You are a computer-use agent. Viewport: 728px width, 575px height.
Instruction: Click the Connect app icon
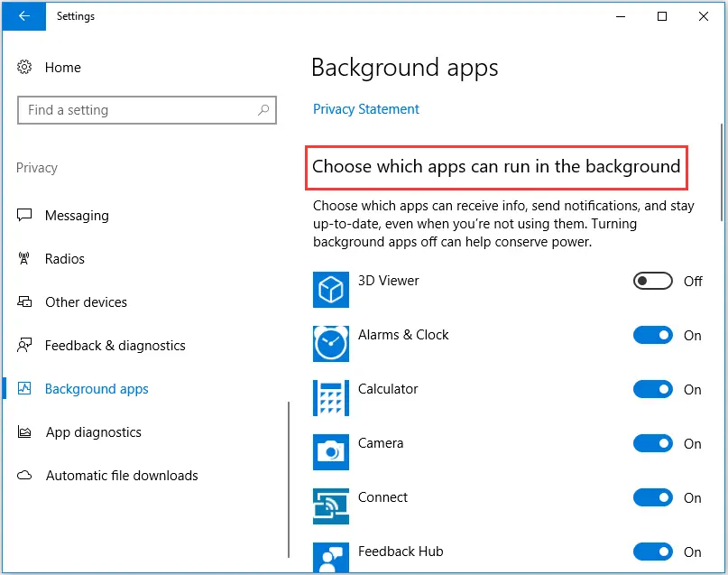330,506
